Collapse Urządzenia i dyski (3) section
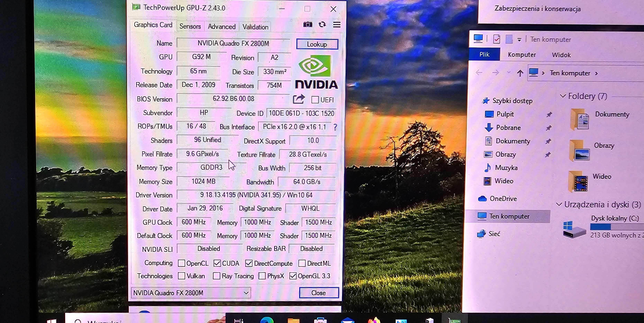 click(559, 205)
